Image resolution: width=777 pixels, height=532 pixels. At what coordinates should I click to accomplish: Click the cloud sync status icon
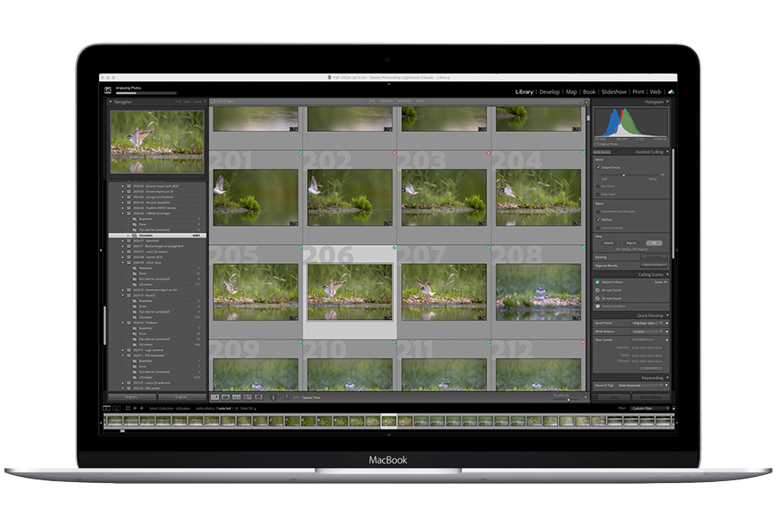point(671,91)
